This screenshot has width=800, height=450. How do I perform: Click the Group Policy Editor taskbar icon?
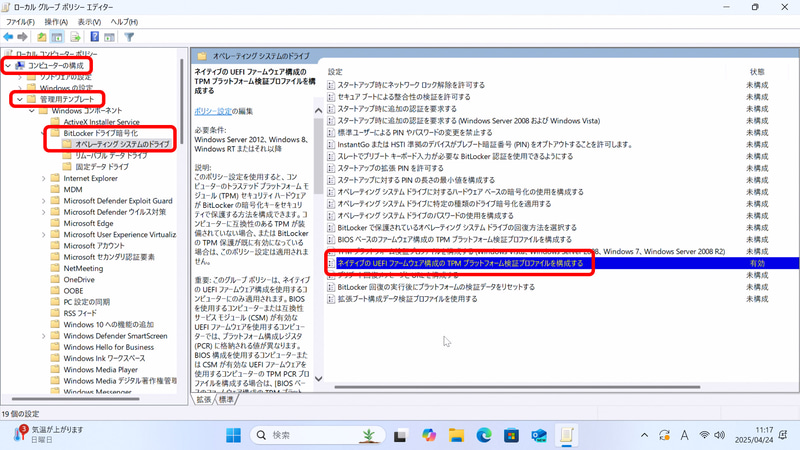[x=566, y=435]
